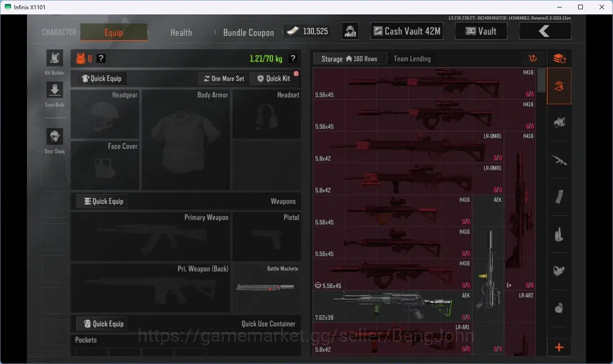Click the orange plus icon in sidebar
Viewport: 613px width, 364px height.
click(x=559, y=347)
